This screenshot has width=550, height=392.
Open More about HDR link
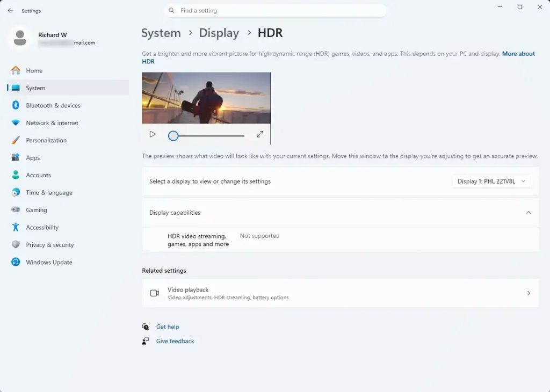coord(518,54)
